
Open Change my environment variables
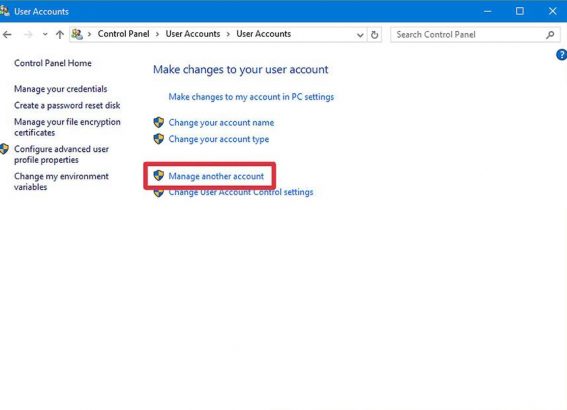click(x=61, y=181)
